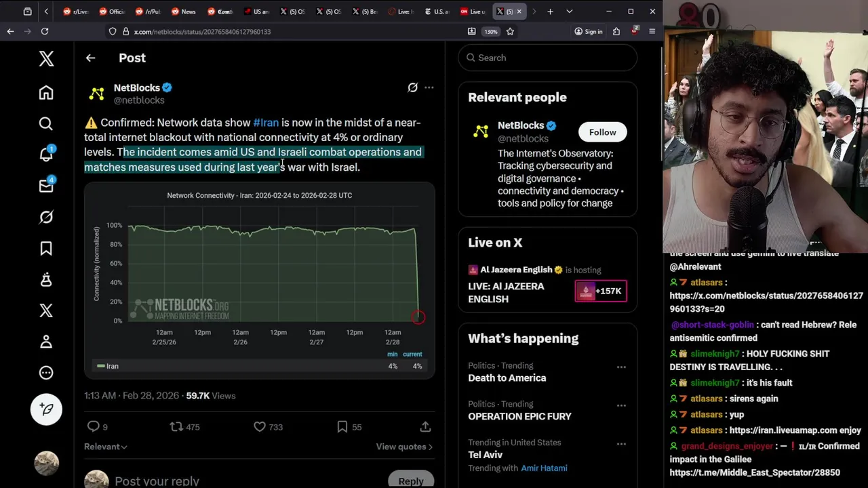Switch to the News Reddit tab

coord(184,12)
